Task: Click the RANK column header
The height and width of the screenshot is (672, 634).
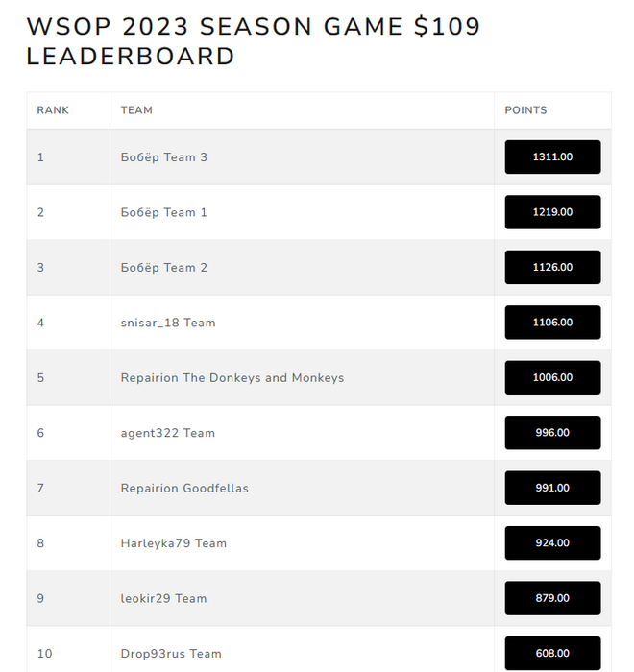Action: [53, 110]
